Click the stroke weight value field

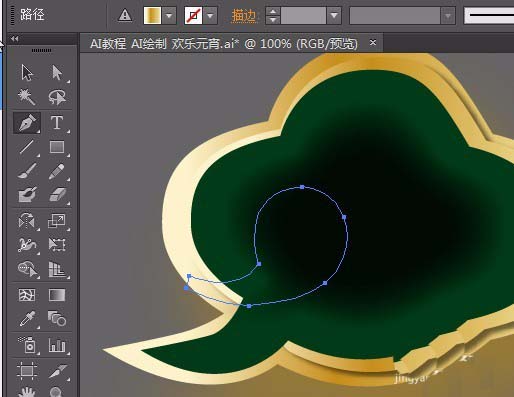point(303,15)
